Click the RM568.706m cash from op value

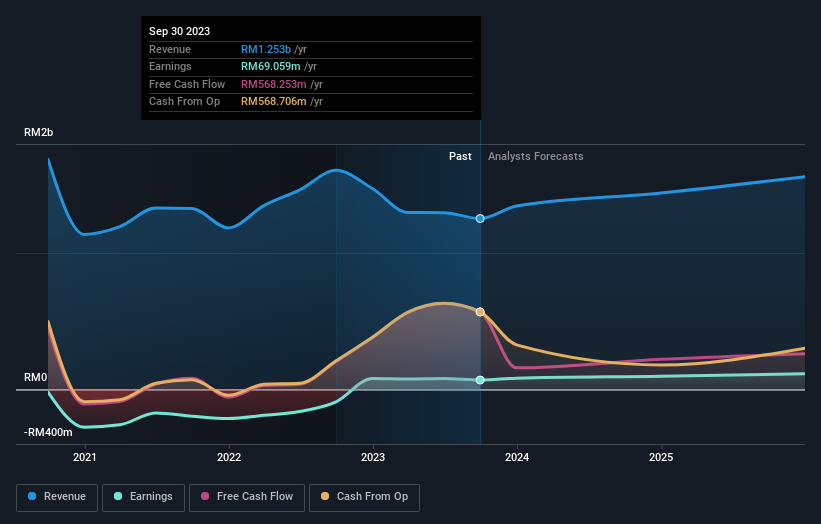[x=274, y=102]
